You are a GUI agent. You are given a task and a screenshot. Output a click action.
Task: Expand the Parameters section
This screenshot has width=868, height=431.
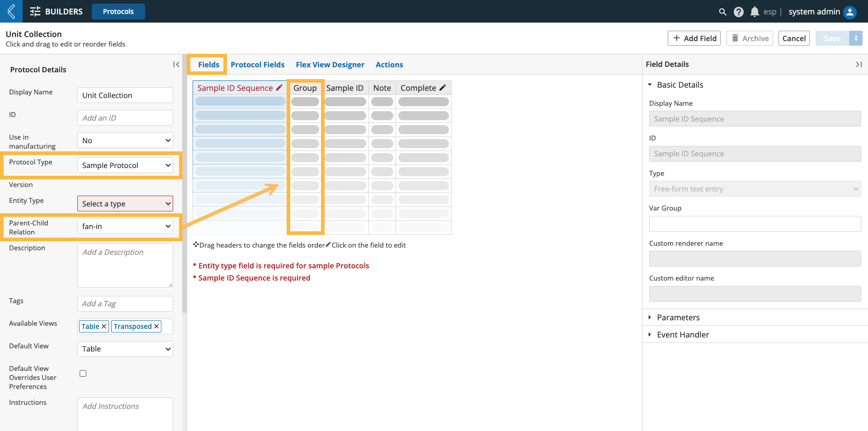tap(650, 318)
